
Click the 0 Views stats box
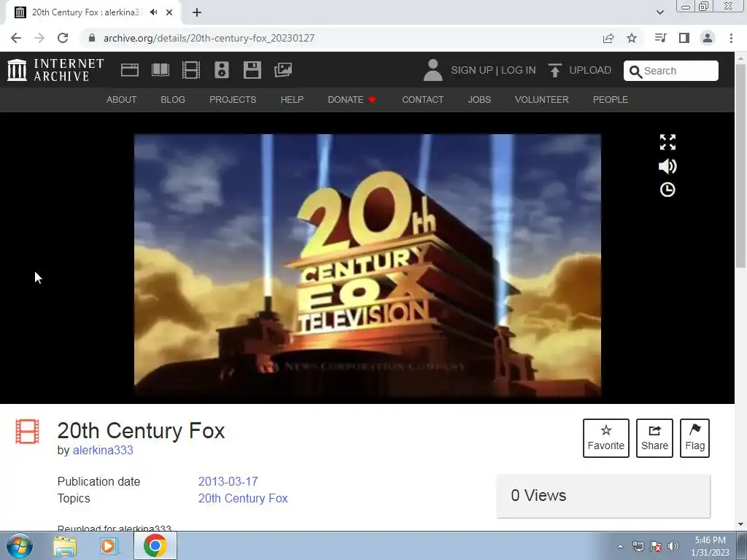pos(603,496)
